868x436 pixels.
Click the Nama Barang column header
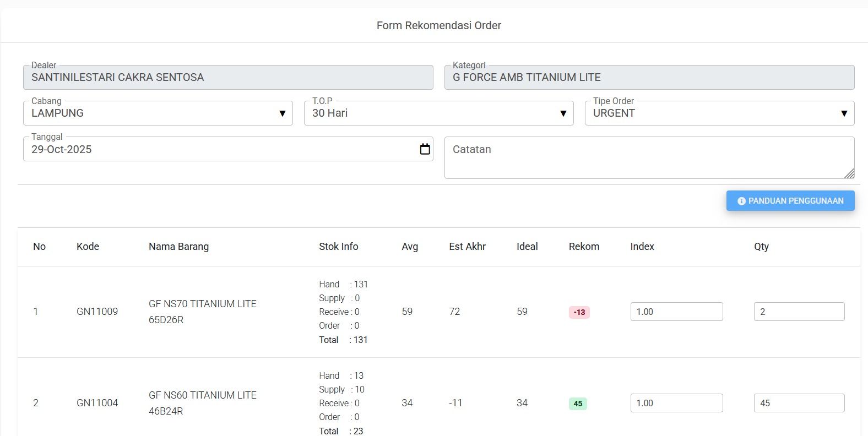(x=178, y=247)
